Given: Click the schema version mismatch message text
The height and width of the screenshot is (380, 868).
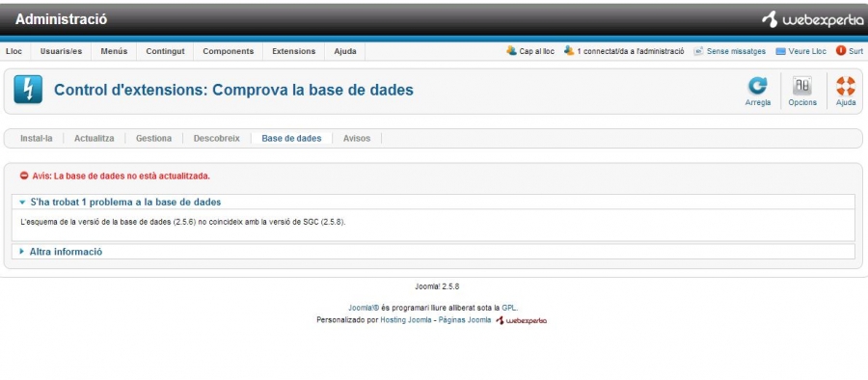Looking at the screenshot, I should click(183, 222).
